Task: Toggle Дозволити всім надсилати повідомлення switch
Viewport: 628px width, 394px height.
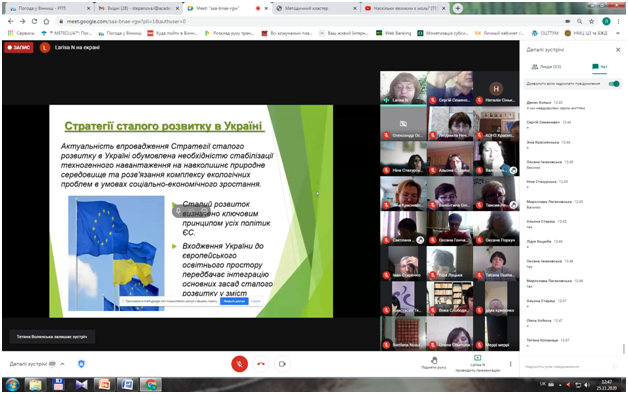Action: (x=614, y=84)
